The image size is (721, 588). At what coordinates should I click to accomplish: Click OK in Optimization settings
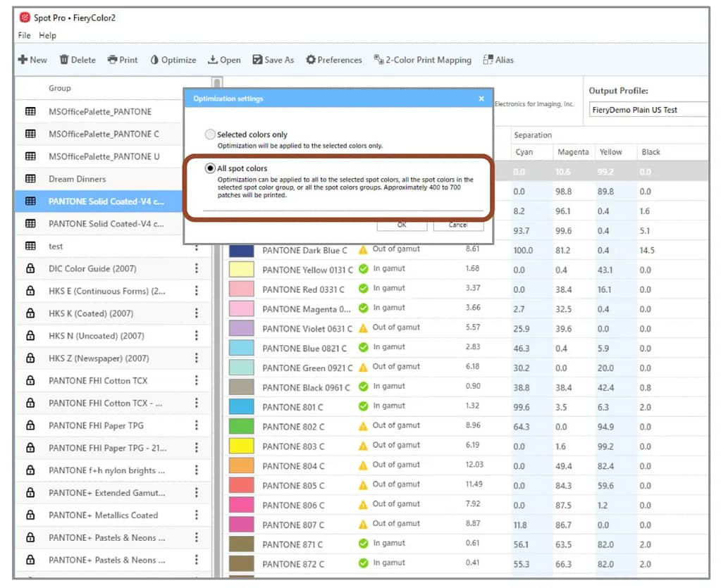click(402, 225)
